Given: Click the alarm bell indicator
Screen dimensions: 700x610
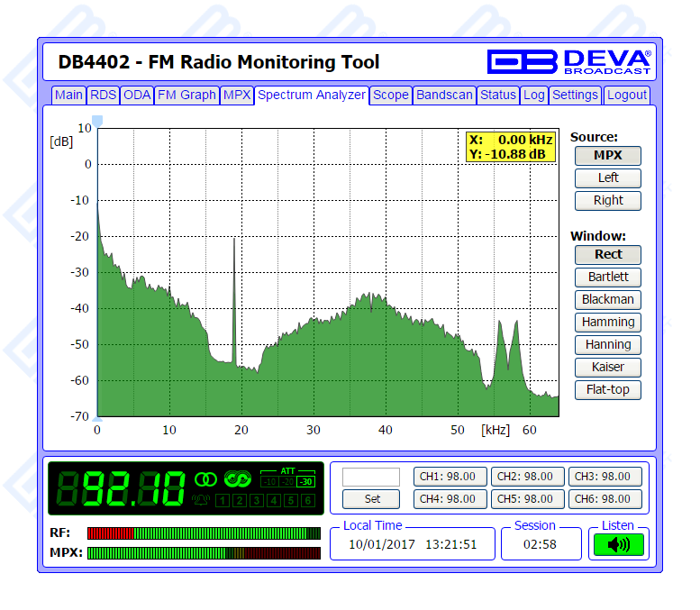Looking at the screenshot, I should 200,500.
